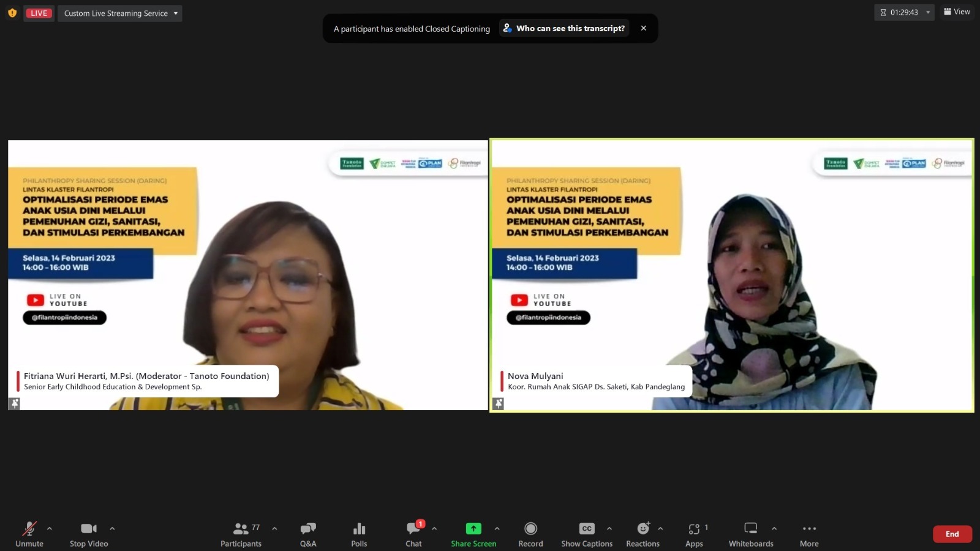Open the meeting duration timer dropdown
The height and width of the screenshot is (551, 980).
pyautogui.click(x=927, y=12)
